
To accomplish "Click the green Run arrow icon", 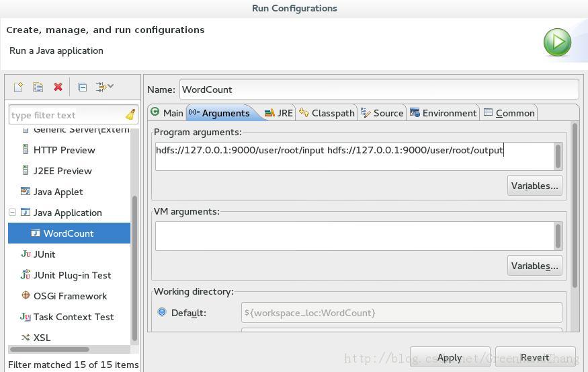I will point(557,42).
